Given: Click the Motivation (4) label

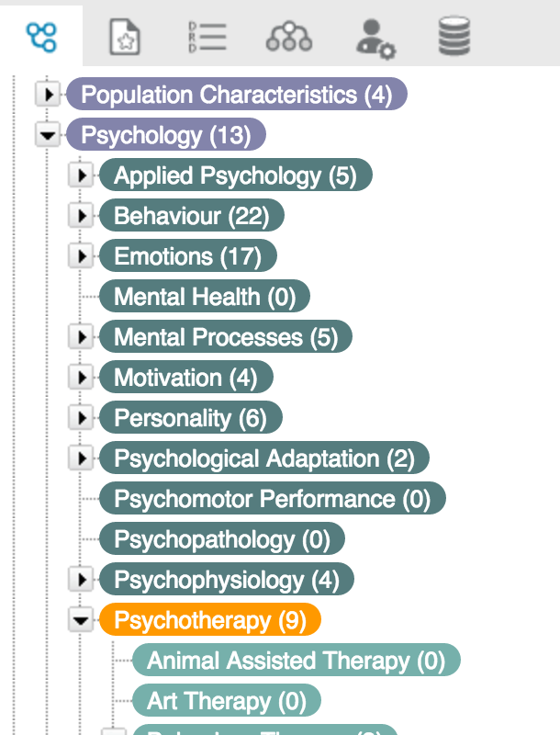Looking at the screenshot, I should point(185,378).
